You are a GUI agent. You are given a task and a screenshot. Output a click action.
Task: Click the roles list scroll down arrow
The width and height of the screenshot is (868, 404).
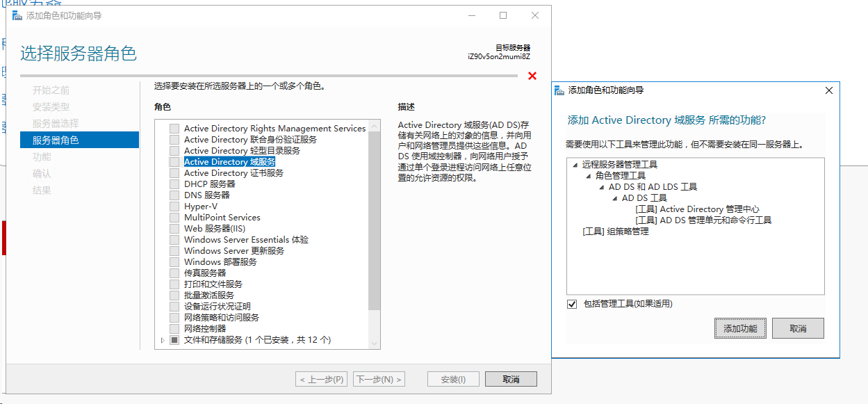point(375,344)
